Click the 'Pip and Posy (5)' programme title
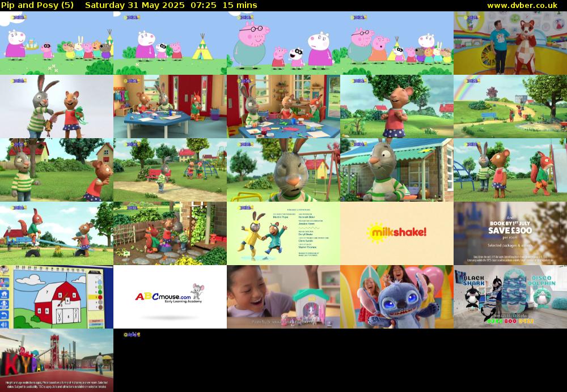Screen dimensions: 567x392 coord(37,6)
